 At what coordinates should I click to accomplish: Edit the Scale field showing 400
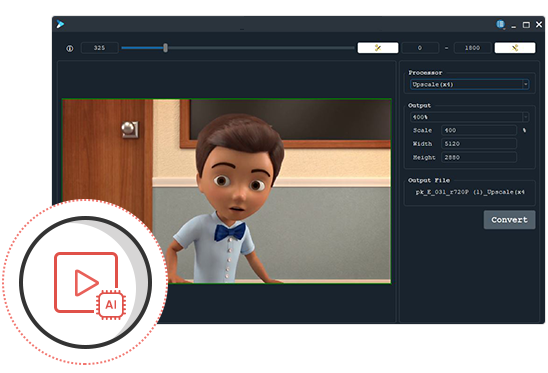(479, 130)
